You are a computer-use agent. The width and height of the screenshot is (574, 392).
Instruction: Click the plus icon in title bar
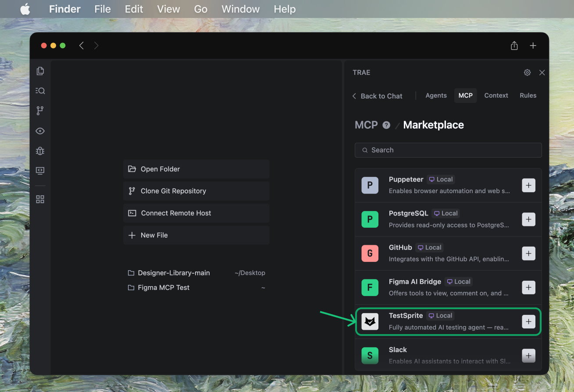533,46
